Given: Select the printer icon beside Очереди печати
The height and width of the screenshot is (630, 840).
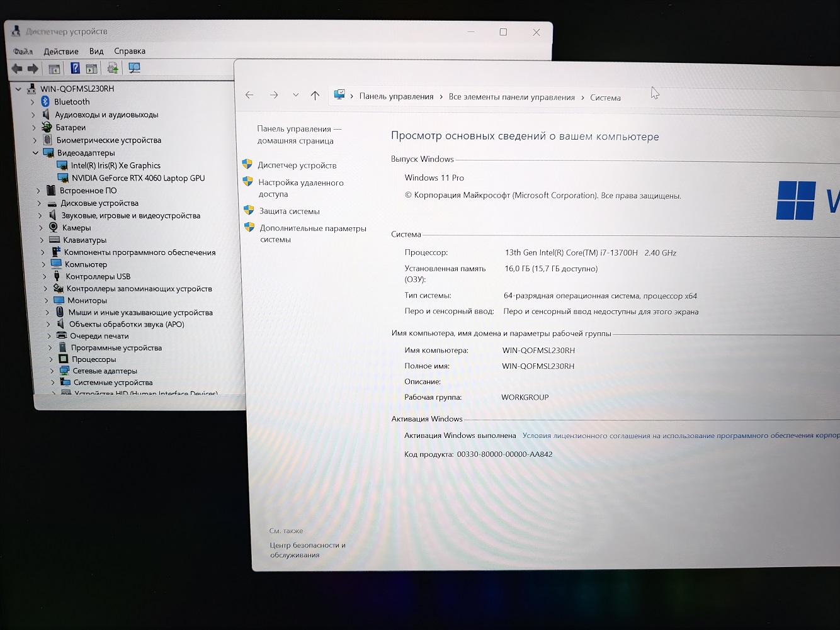Looking at the screenshot, I should pos(62,335).
